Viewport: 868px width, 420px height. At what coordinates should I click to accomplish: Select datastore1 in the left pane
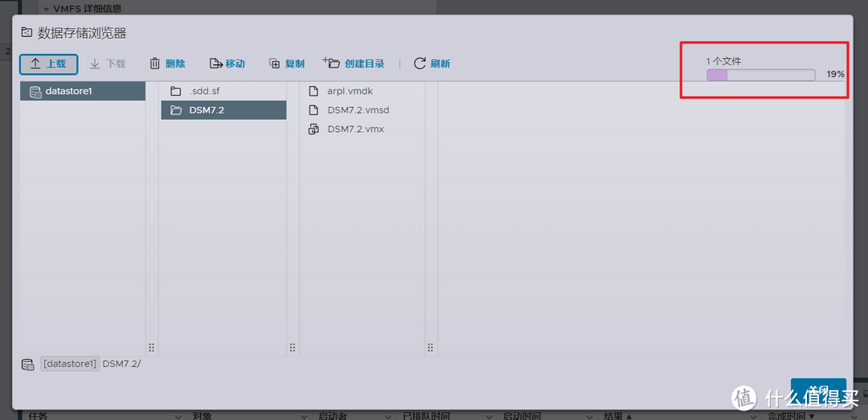pyautogui.click(x=69, y=91)
